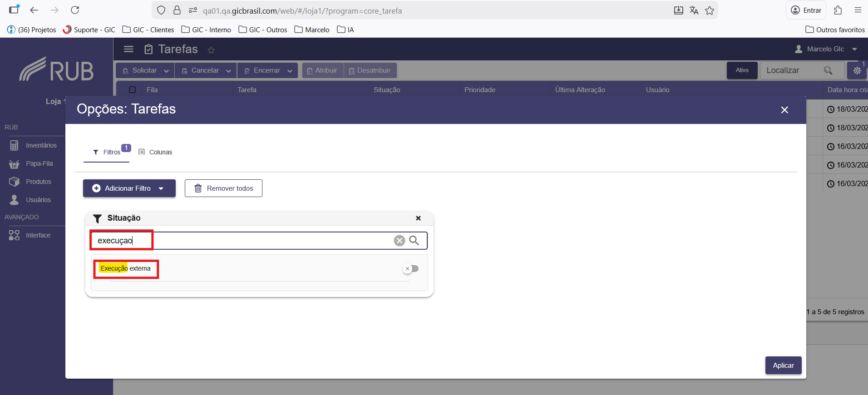Click the Atribuir toolbar button
Viewport: 868px width, 395px height.
(323, 70)
